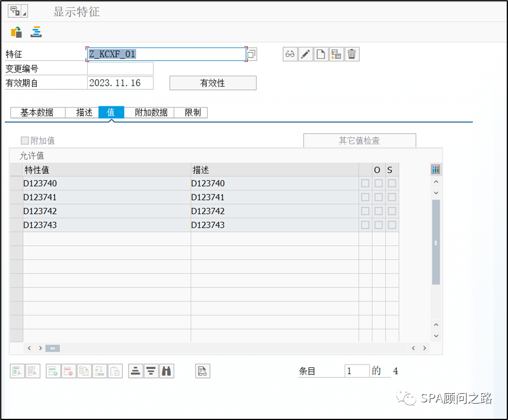Tick O checkbox in D123743 row
The height and width of the screenshot is (420, 508).
click(x=378, y=225)
